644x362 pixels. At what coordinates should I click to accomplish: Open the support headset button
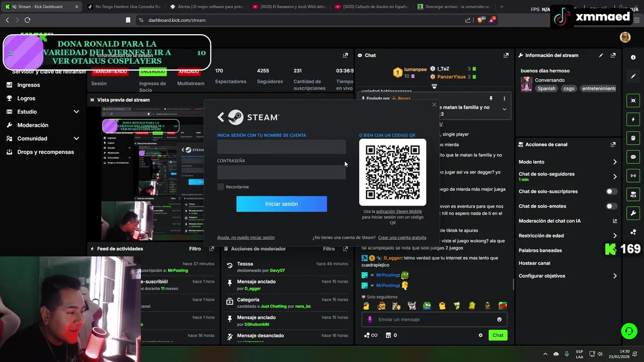click(x=629, y=331)
